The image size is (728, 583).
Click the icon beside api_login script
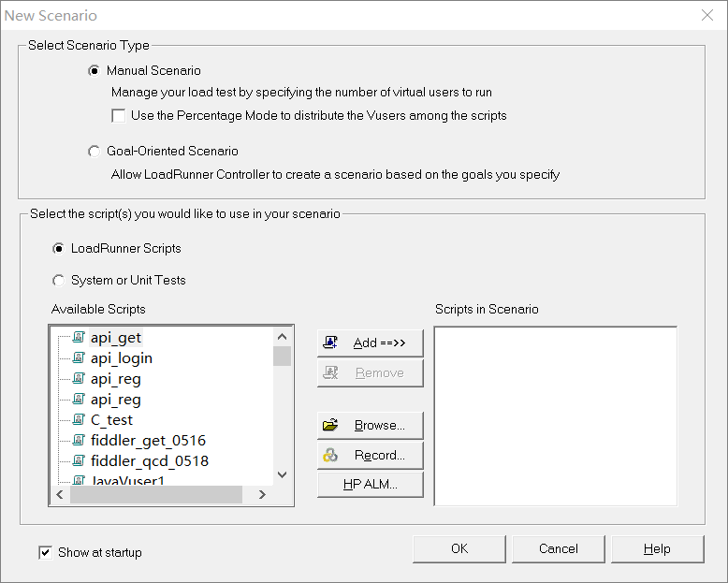pos(79,358)
